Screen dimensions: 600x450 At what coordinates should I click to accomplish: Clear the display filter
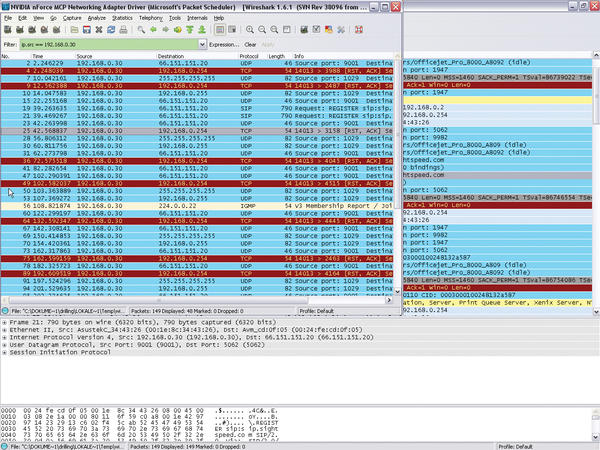tap(250, 44)
